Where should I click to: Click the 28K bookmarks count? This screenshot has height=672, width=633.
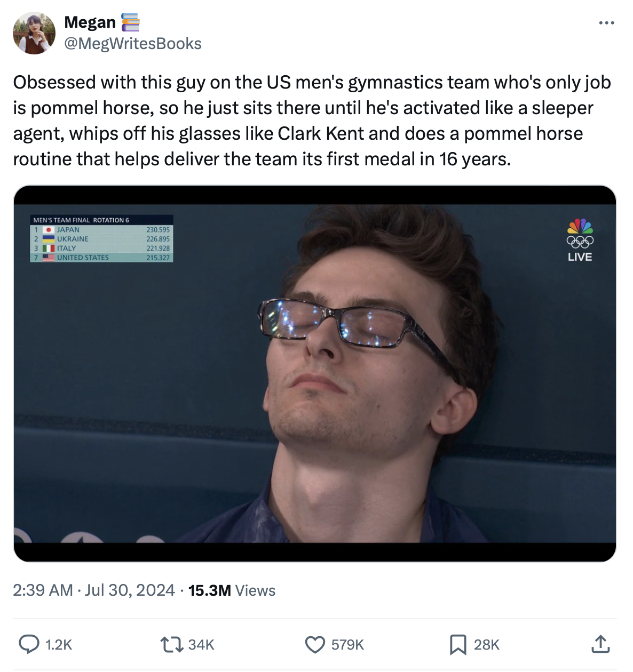[x=487, y=645]
